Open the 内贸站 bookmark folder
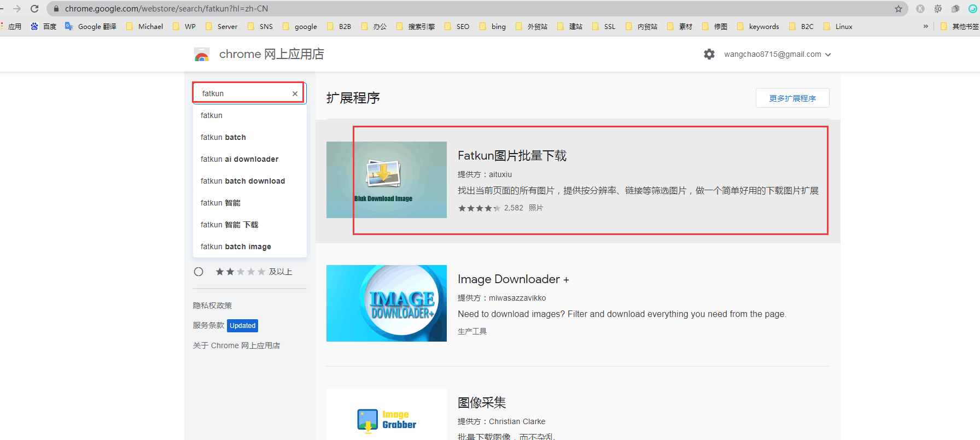 (x=641, y=26)
